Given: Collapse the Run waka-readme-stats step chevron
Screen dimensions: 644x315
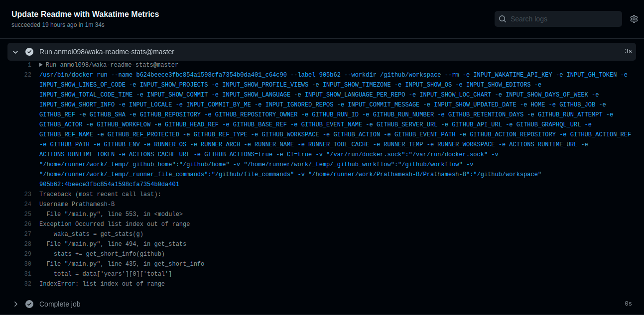Looking at the screenshot, I should click(x=15, y=51).
